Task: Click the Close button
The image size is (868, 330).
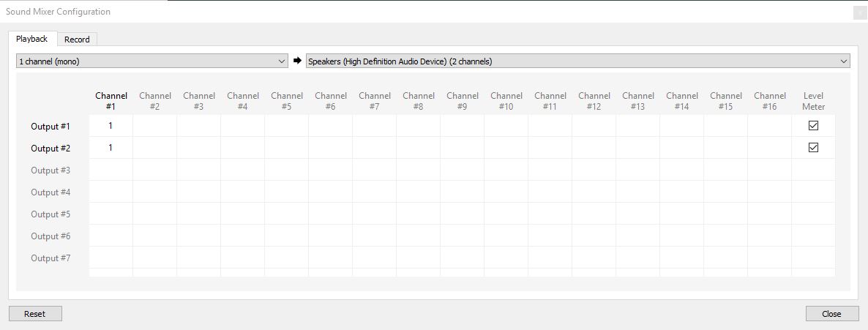Action: (831, 314)
